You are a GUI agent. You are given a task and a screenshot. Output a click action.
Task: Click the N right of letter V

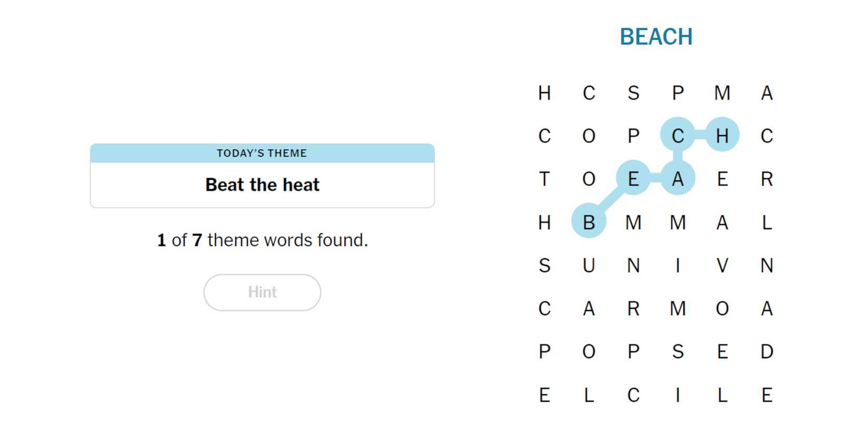point(766,265)
